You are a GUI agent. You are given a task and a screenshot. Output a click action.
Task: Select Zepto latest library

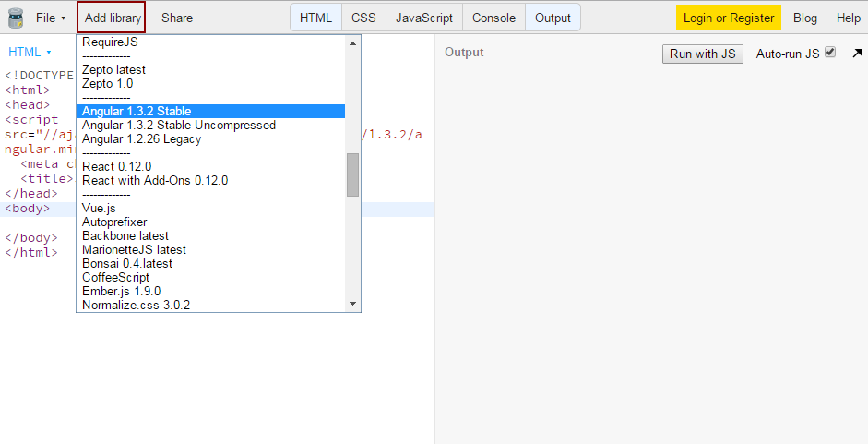click(x=210, y=70)
